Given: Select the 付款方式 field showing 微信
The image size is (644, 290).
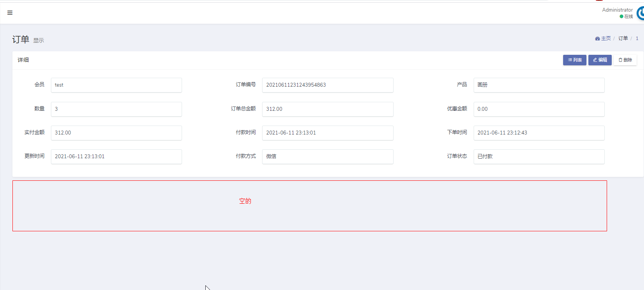Looking at the screenshot, I should (x=327, y=157).
